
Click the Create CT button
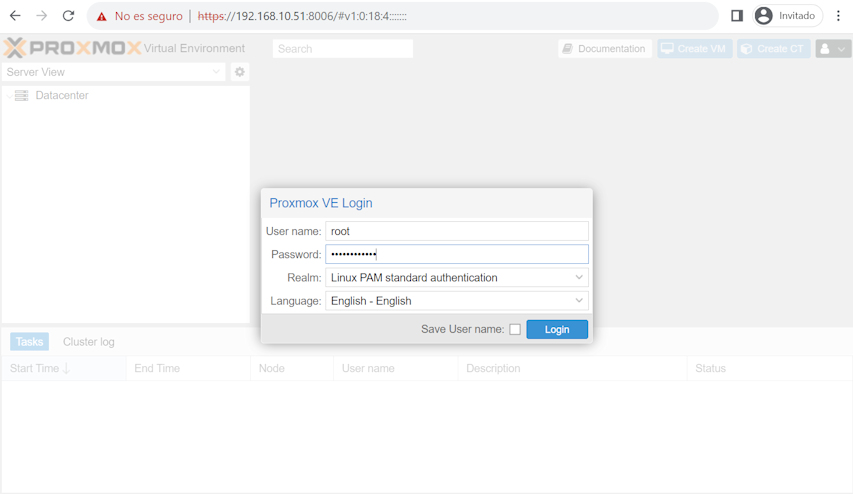click(x=774, y=48)
